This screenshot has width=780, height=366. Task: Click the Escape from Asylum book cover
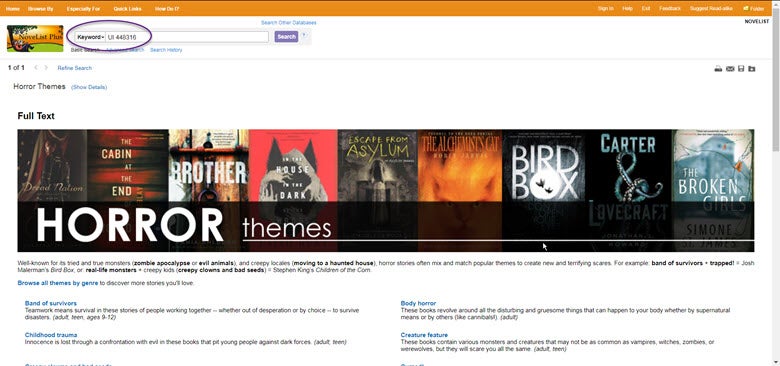[x=378, y=190]
